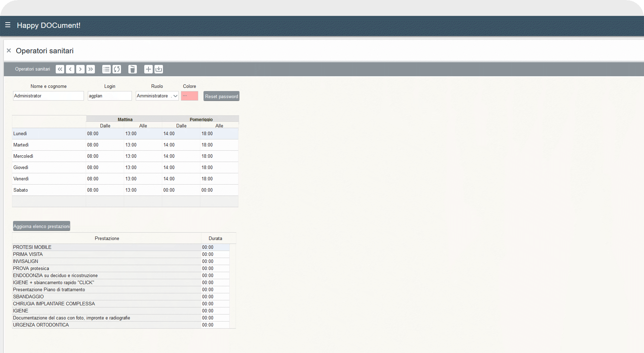
Task: Click the refresh icon in the toolbar
Action: click(x=117, y=69)
